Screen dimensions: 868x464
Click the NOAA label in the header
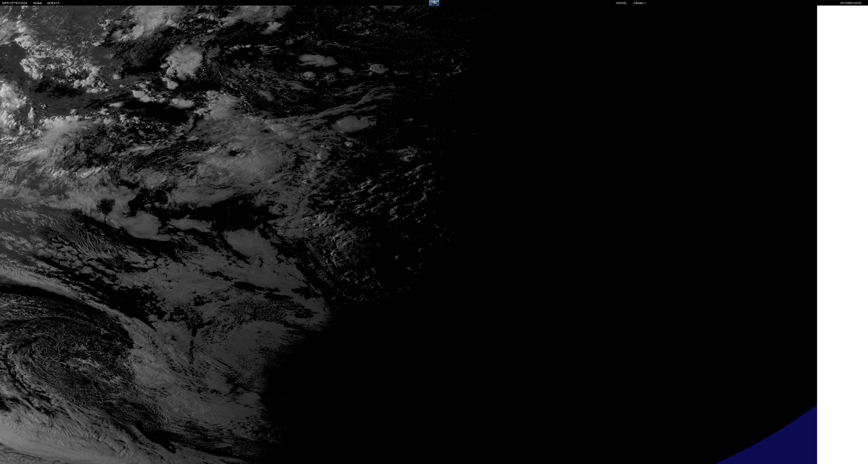37,3
